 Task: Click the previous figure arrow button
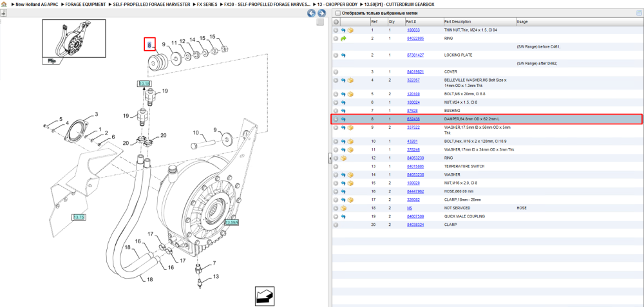coord(312,13)
